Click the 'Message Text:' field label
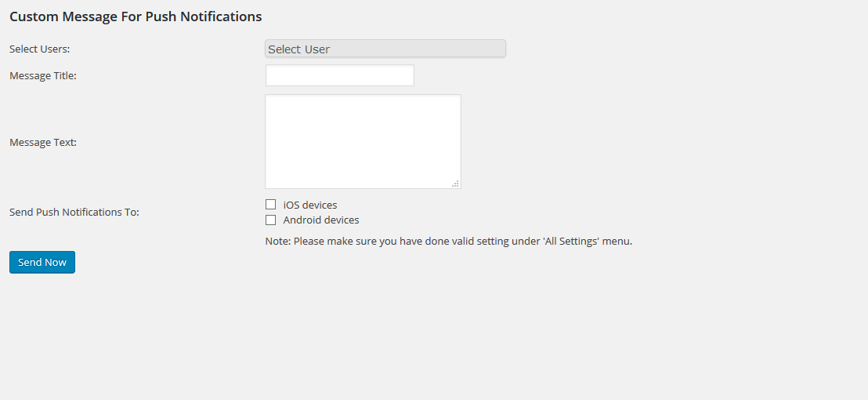Viewport: 868px width, 400px height. click(x=42, y=143)
